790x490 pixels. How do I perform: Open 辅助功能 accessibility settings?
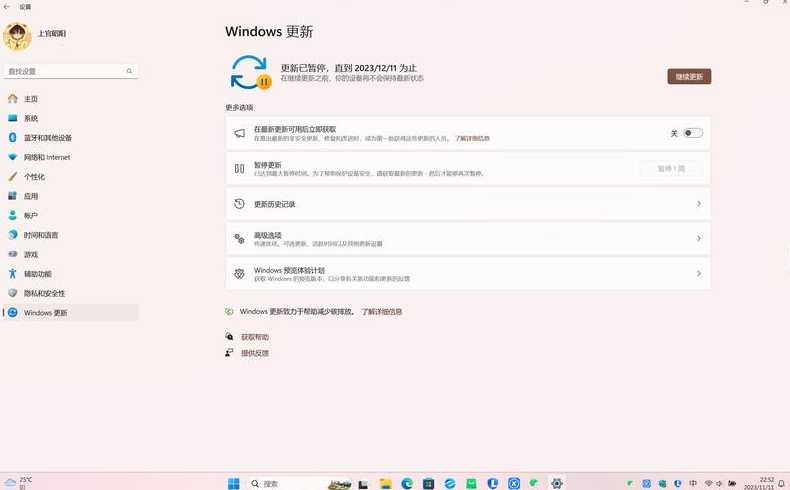(x=71, y=273)
